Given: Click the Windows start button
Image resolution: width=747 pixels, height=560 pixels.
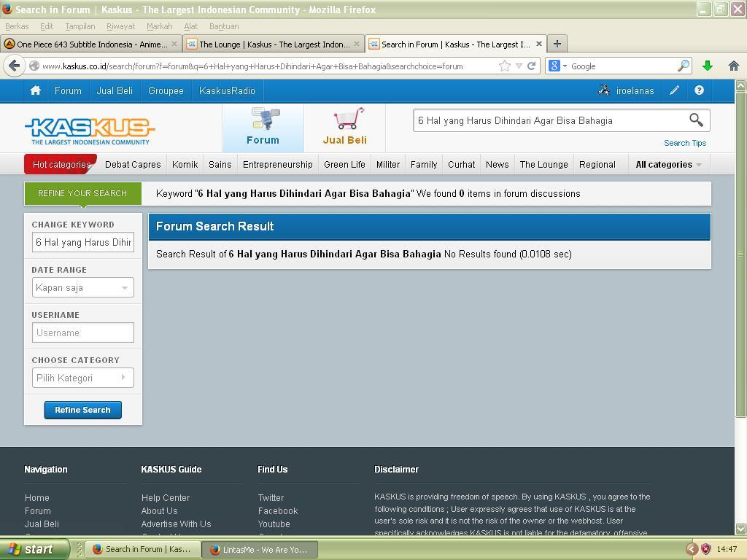Looking at the screenshot, I should point(35,549).
